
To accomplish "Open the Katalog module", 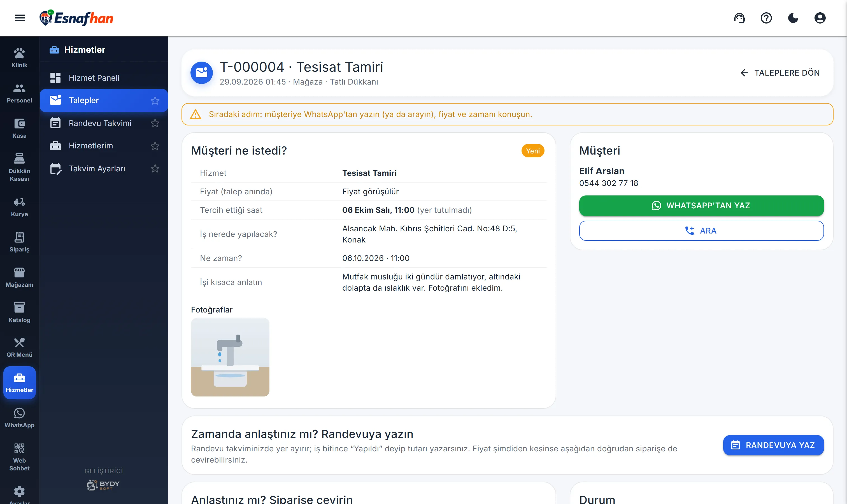I will click(x=19, y=313).
